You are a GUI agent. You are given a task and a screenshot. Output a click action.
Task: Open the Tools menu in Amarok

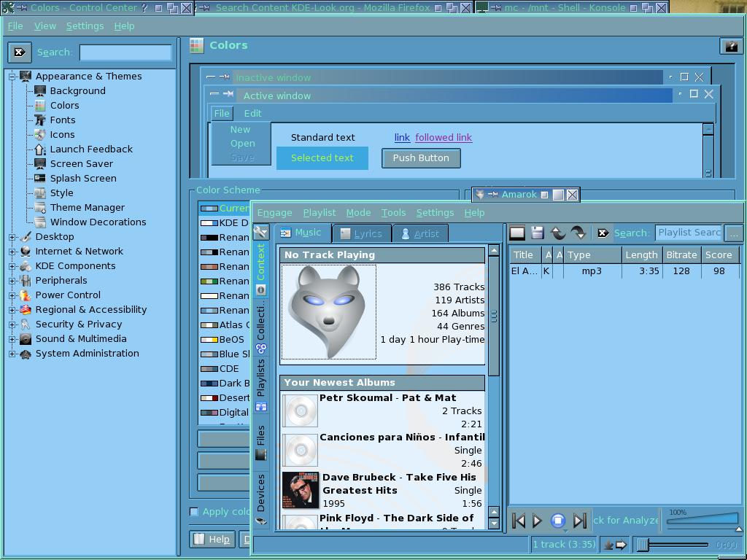(393, 213)
